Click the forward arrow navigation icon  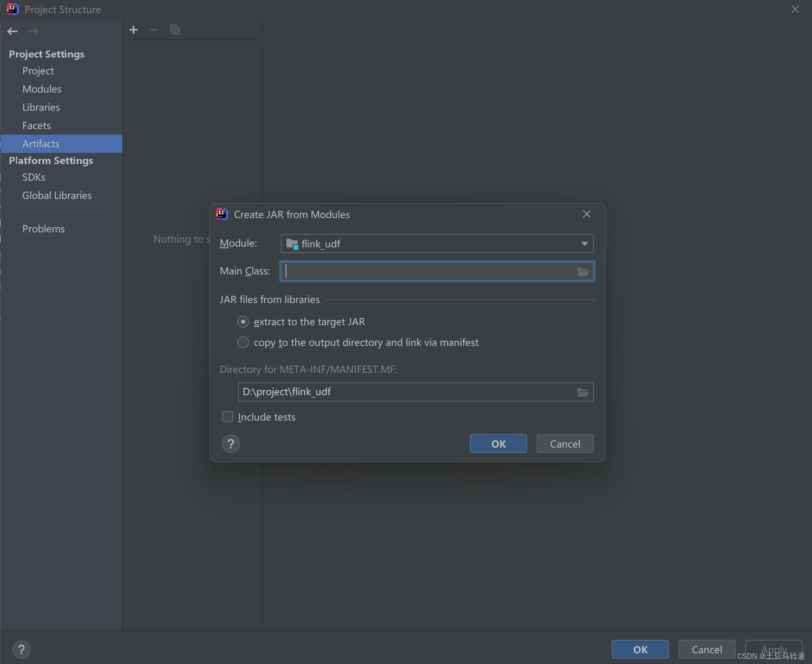point(34,31)
